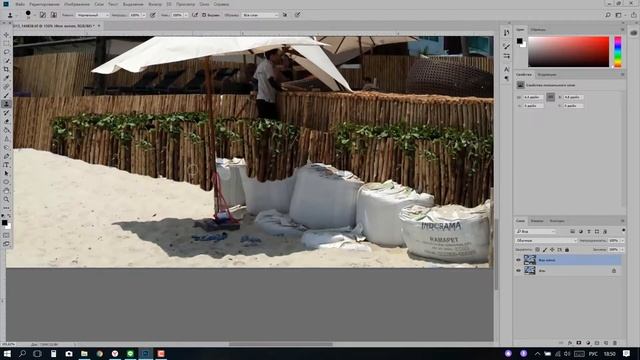Image resolution: width=640 pixels, height=360 pixels.
Task: Open the Brush Settings panel from options bar
Action: pyautogui.click(x=42, y=15)
